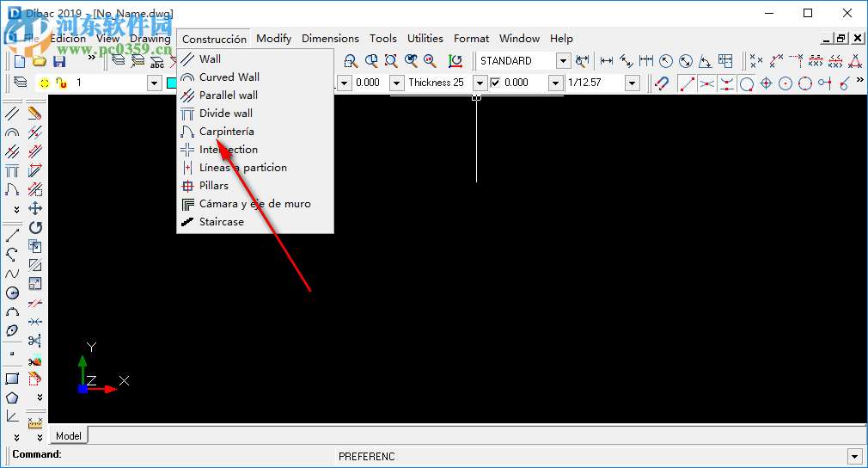Screen dimensions: 868x468
Task: Click the zoom extents magnifier icon
Action: [x=391, y=61]
